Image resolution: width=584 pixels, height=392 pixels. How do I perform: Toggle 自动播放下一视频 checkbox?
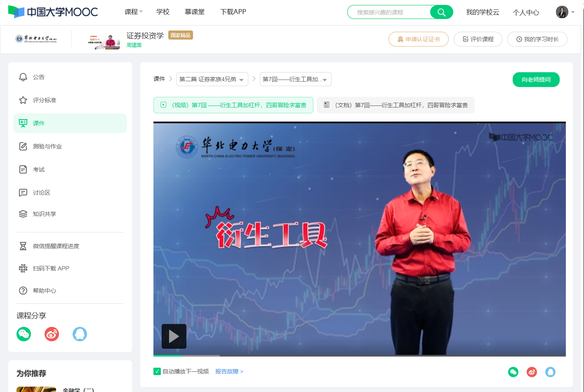(x=157, y=371)
